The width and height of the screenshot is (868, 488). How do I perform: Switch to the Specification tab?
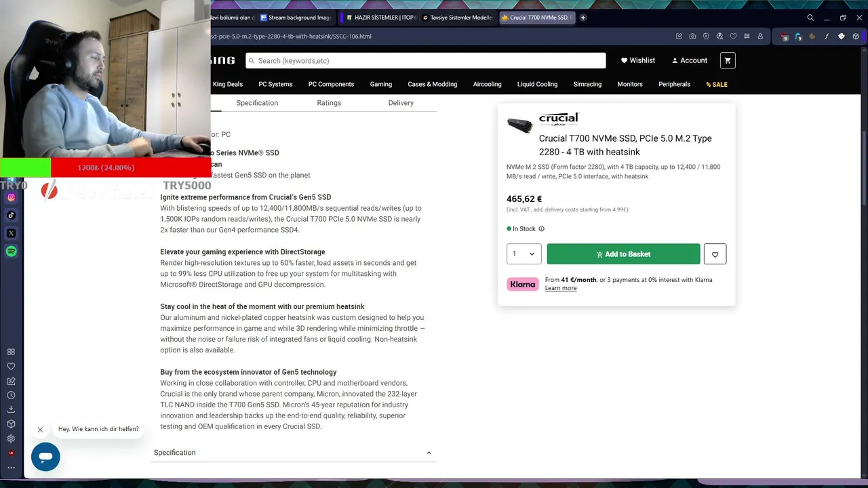(257, 103)
